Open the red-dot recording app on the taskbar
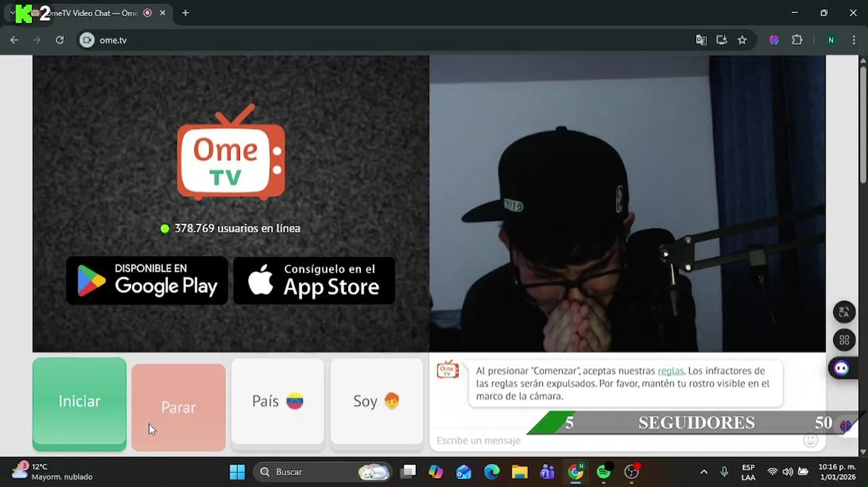The image size is (868, 487). 631,472
